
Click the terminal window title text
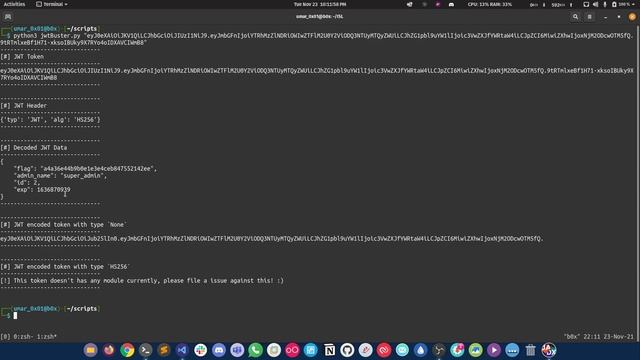320,17
